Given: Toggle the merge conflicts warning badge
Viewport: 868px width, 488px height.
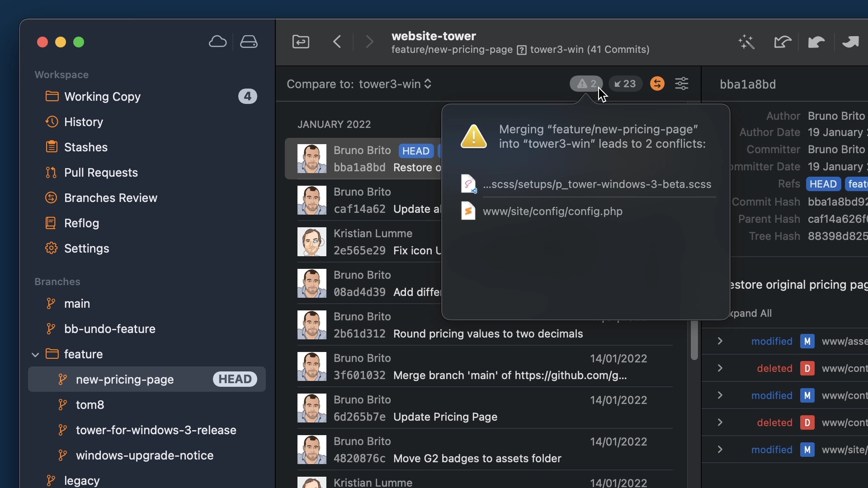Looking at the screenshot, I should click(x=585, y=84).
